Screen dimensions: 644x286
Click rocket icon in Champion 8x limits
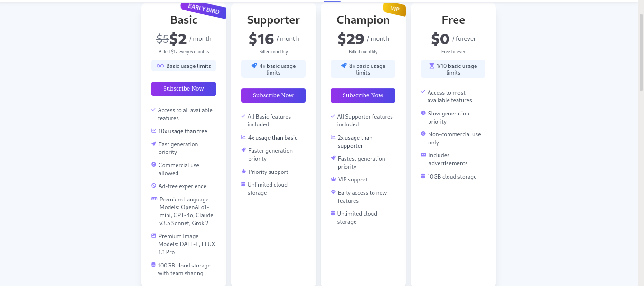(344, 66)
